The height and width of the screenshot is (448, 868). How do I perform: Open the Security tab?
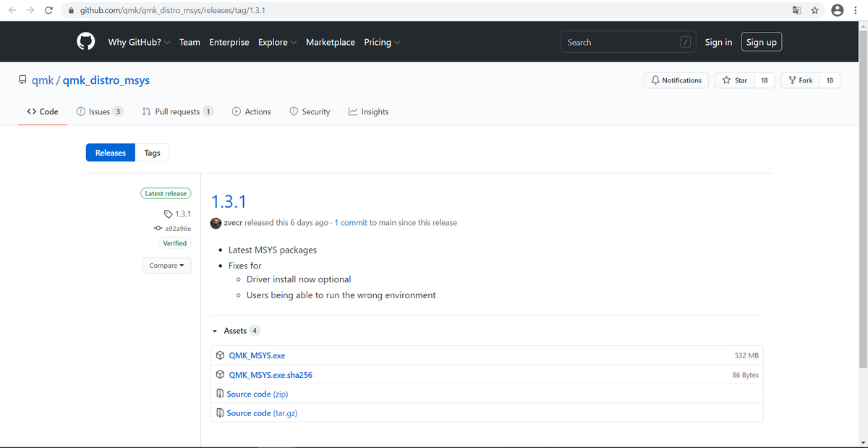310,111
